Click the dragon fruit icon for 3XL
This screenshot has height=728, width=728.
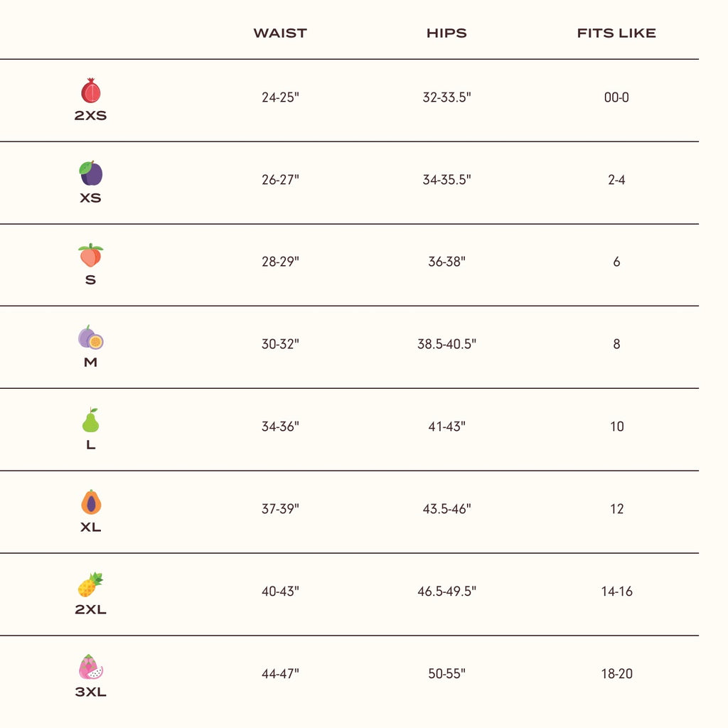pos(90,667)
